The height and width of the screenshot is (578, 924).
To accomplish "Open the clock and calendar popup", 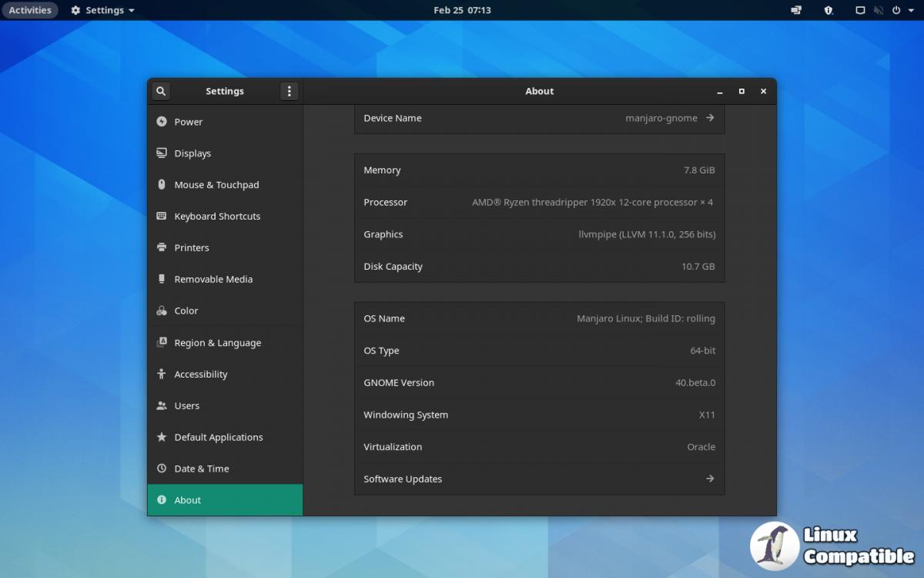I will 462,10.
